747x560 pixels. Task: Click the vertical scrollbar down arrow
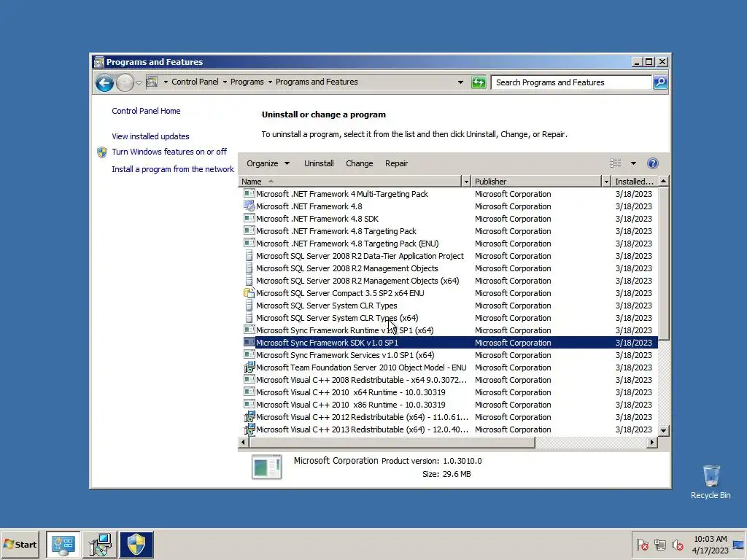663,430
